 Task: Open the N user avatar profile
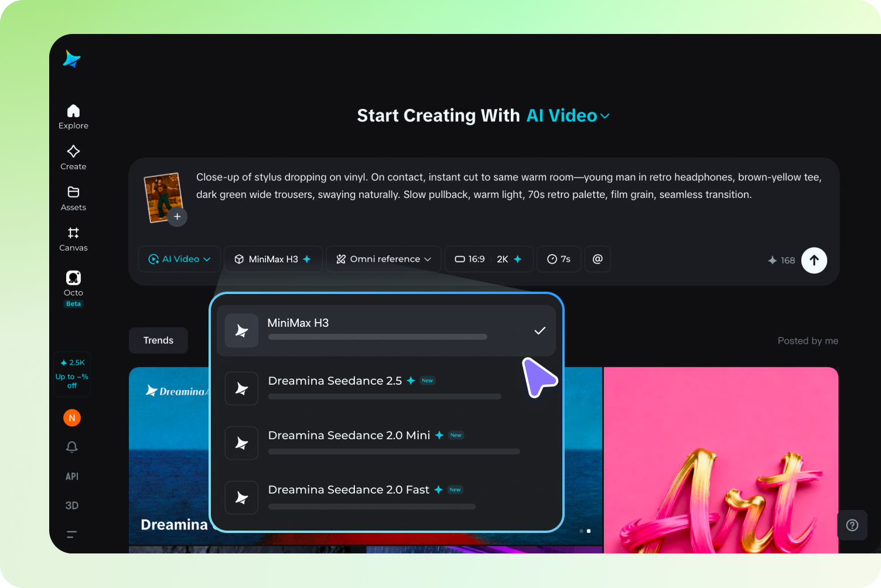coord(72,418)
